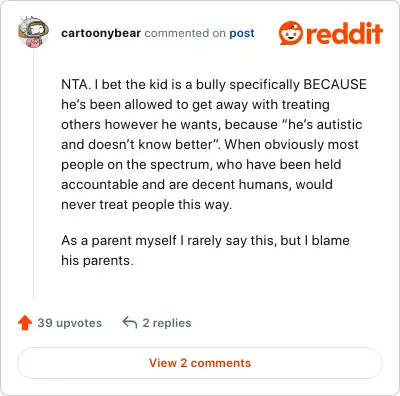
Task: Open cartoonybear's avatar image
Action: [33, 32]
